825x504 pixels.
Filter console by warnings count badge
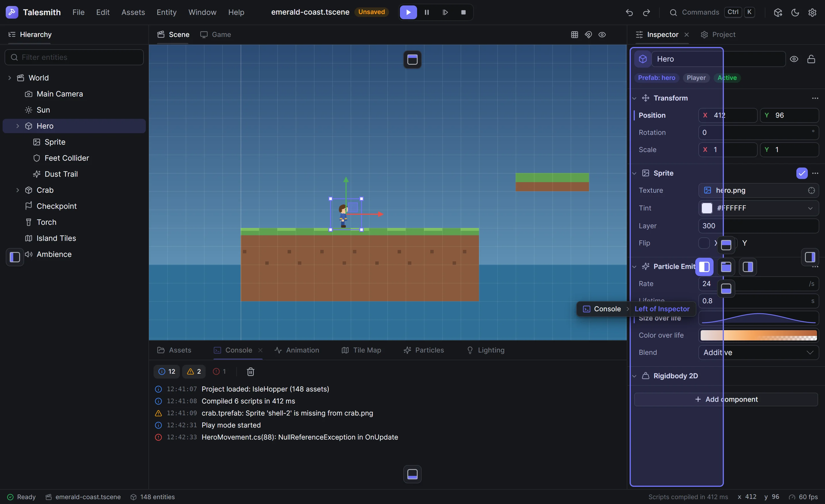tap(194, 371)
